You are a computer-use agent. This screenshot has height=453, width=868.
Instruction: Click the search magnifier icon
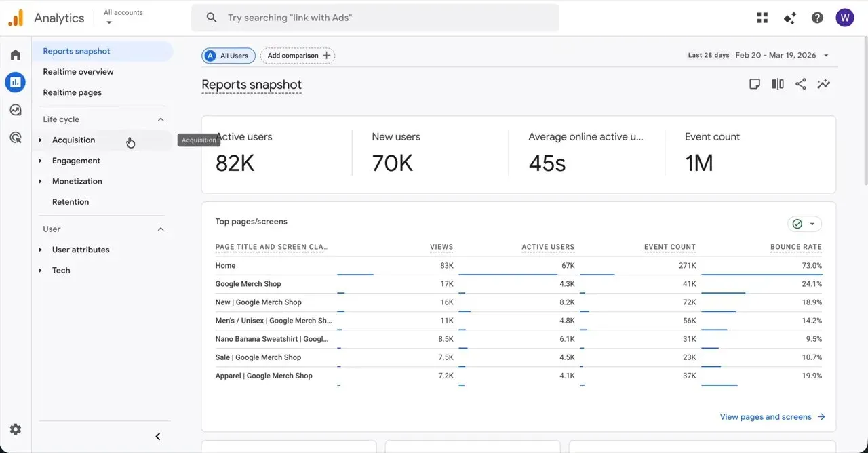click(x=212, y=18)
